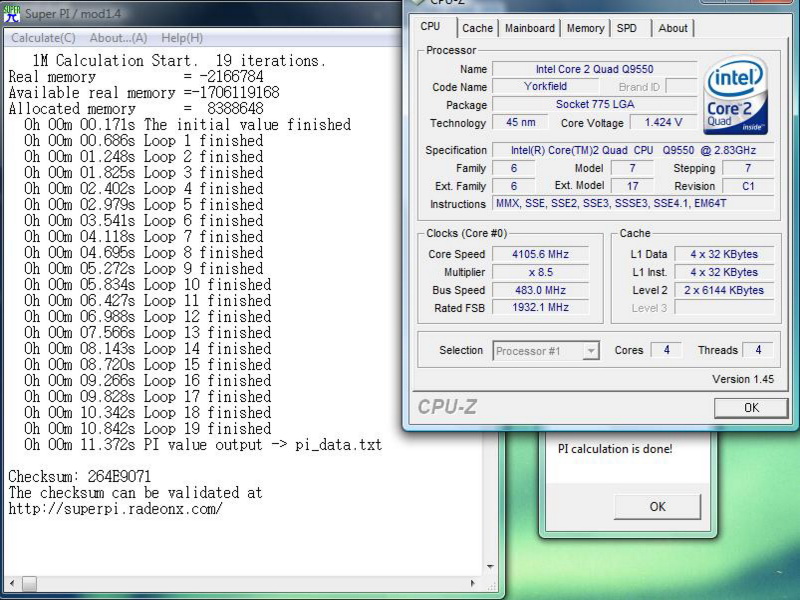The image size is (800, 600).
Task: Click OK in the PI calculation done dialog
Action: pyautogui.click(x=657, y=507)
